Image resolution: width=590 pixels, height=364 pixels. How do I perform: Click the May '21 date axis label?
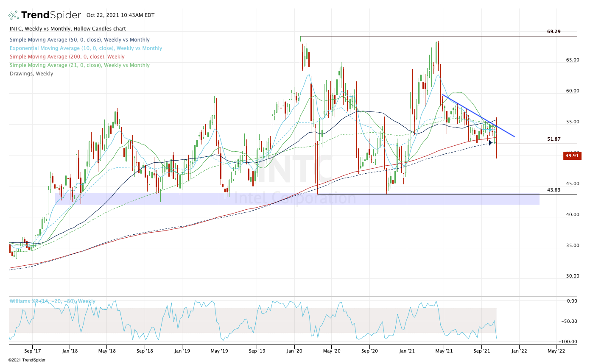pyautogui.click(x=444, y=351)
